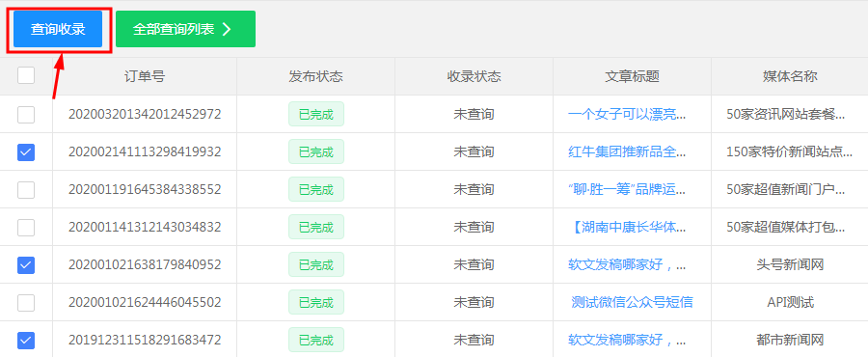Click the 收录状态 column header
The height and width of the screenshot is (357, 868).
(474, 76)
